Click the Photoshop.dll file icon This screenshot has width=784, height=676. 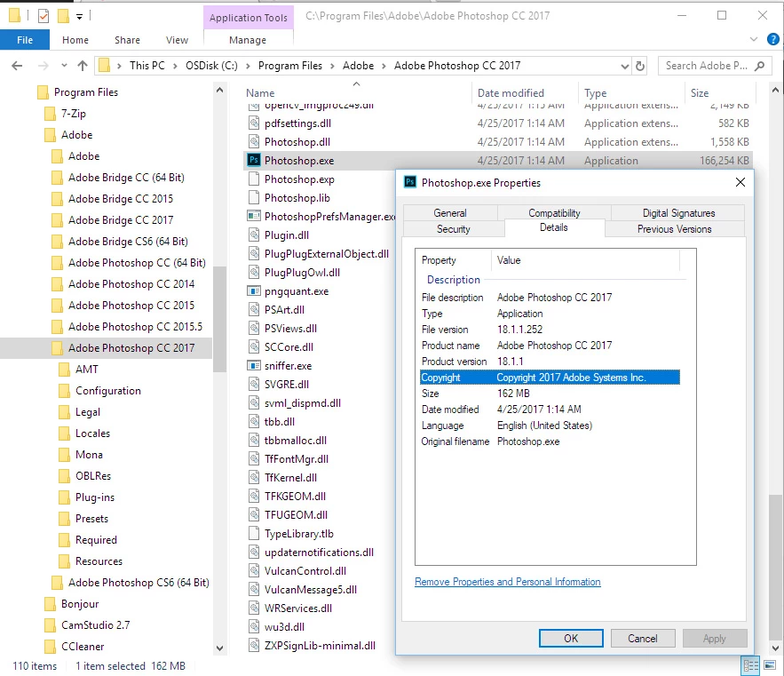[x=254, y=141]
